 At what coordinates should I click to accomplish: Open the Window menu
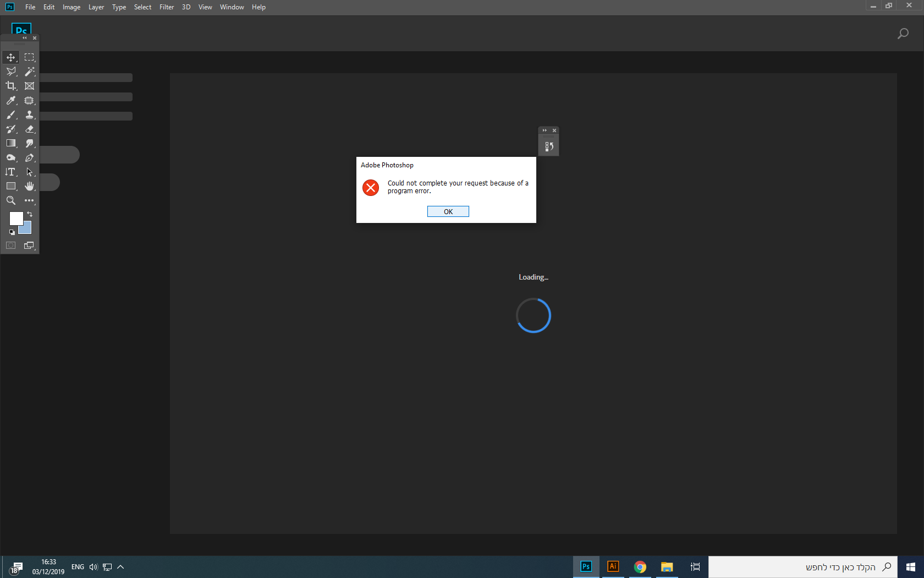click(x=232, y=7)
